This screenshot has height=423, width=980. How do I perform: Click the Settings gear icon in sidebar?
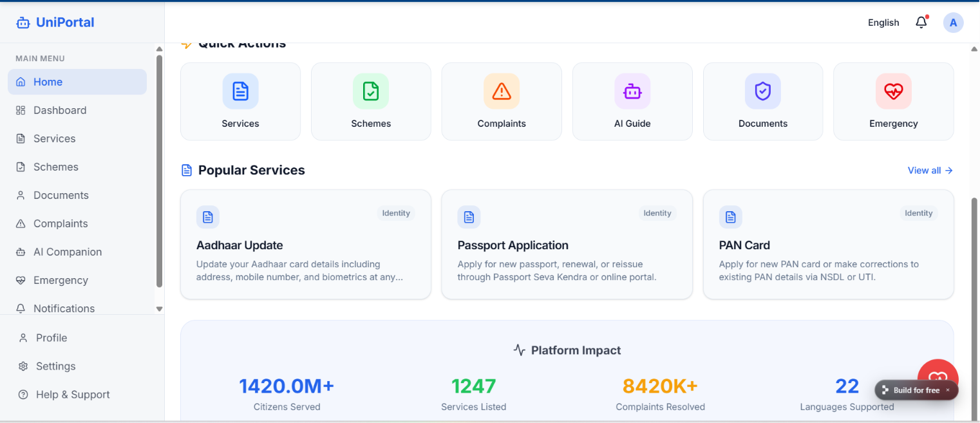pos(23,366)
